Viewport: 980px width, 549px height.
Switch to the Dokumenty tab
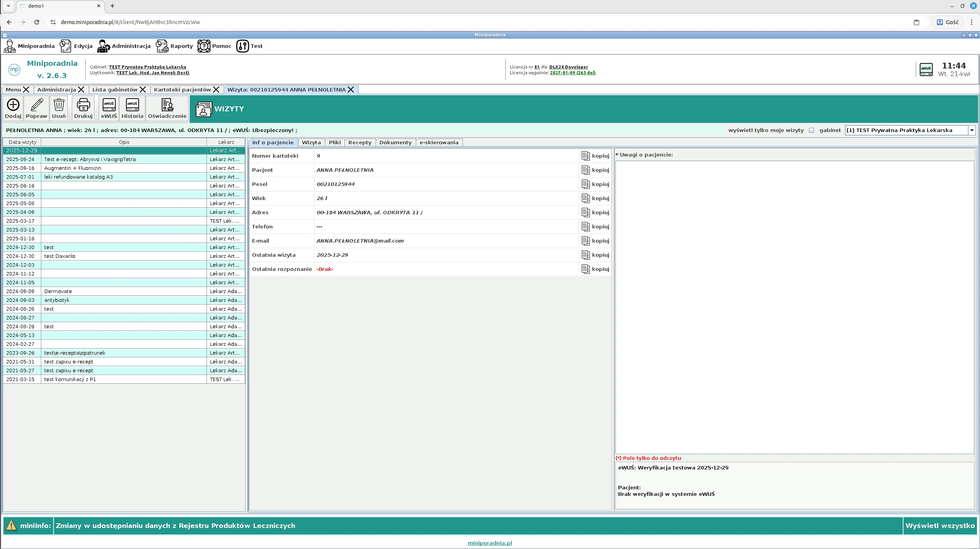pos(396,142)
